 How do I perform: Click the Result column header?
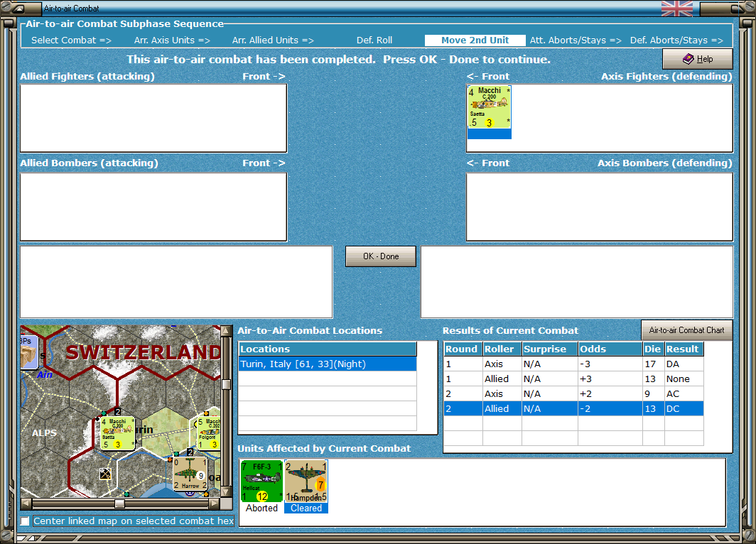tap(684, 349)
